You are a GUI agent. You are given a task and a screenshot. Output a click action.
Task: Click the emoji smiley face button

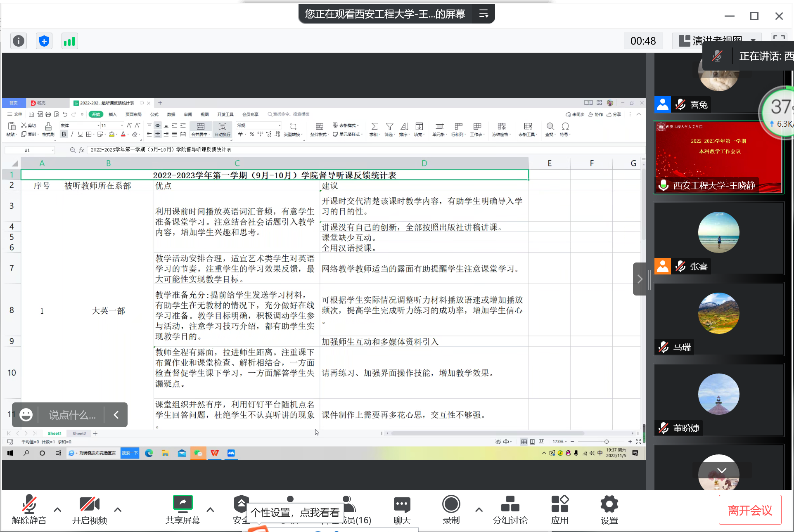point(26,415)
